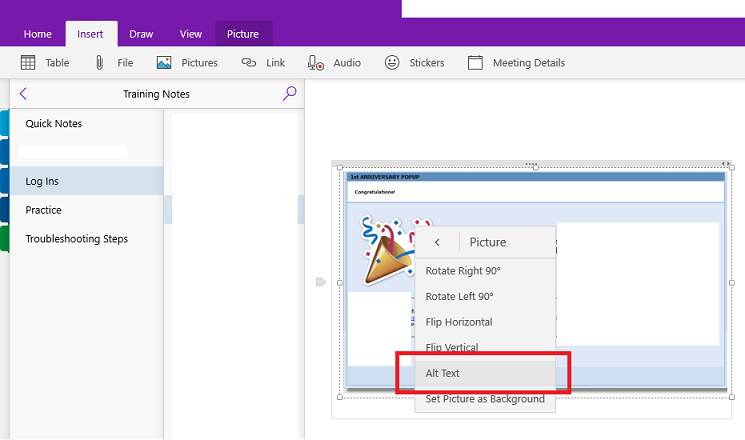This screenshot has height=440, width=745.
Task: Choose Rotate Right 90° from the menu
Action: coord(485,271)
